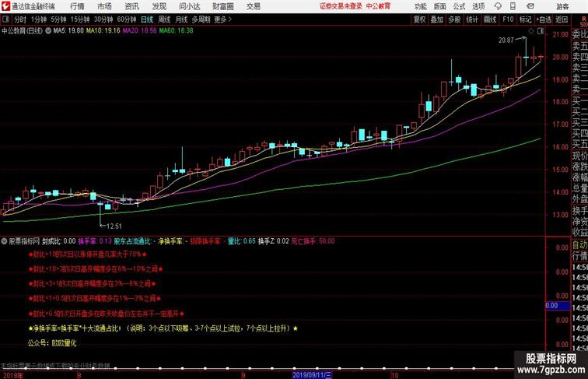Open the 选项 menu
Screen dimensions: 588x379
coord(478,6)
